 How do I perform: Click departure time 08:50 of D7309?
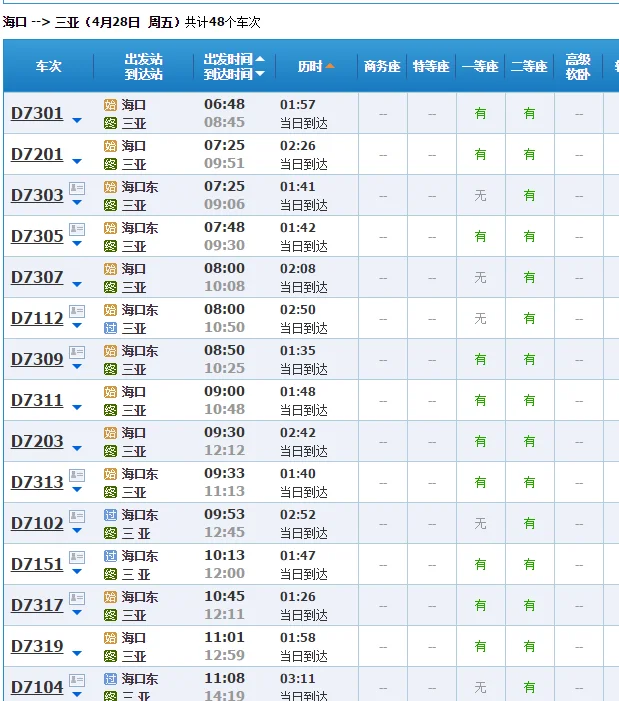224,350
